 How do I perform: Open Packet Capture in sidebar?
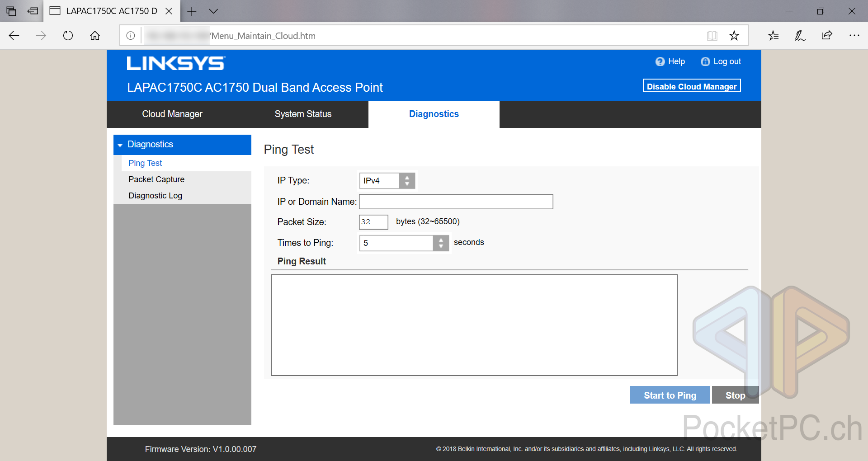point(156,179)
